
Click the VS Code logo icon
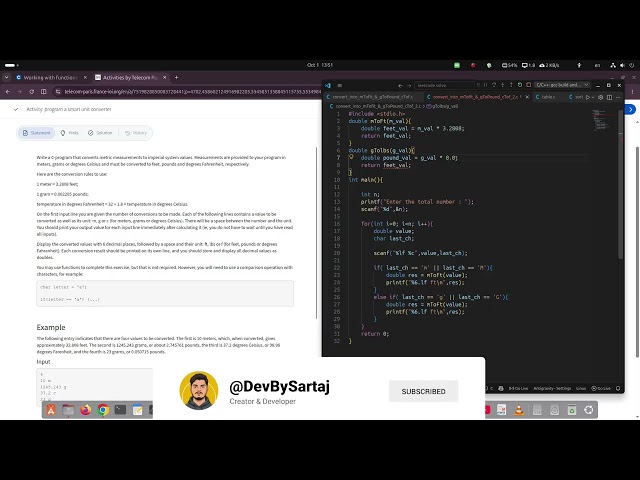[328, 85]
